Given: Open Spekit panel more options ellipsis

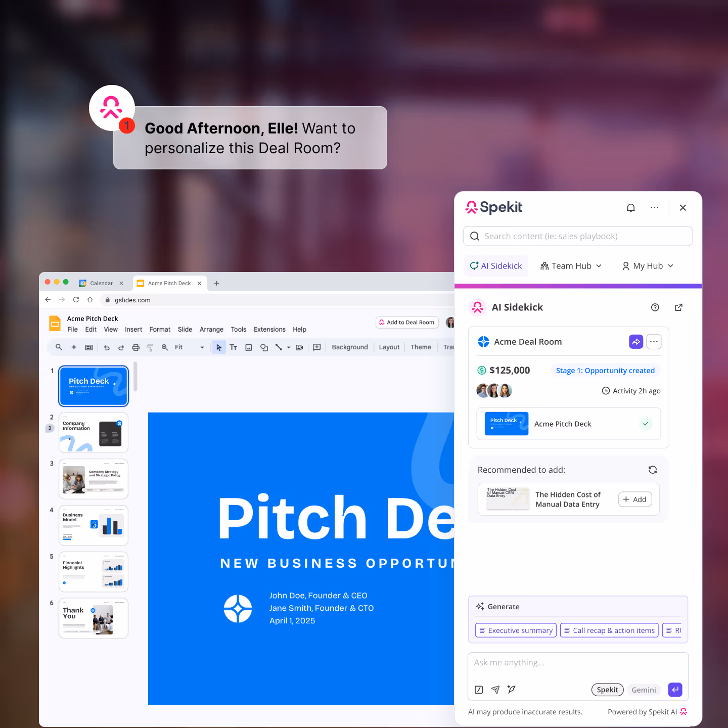Looking at the screenshot, I should click(x=654, y=208).
